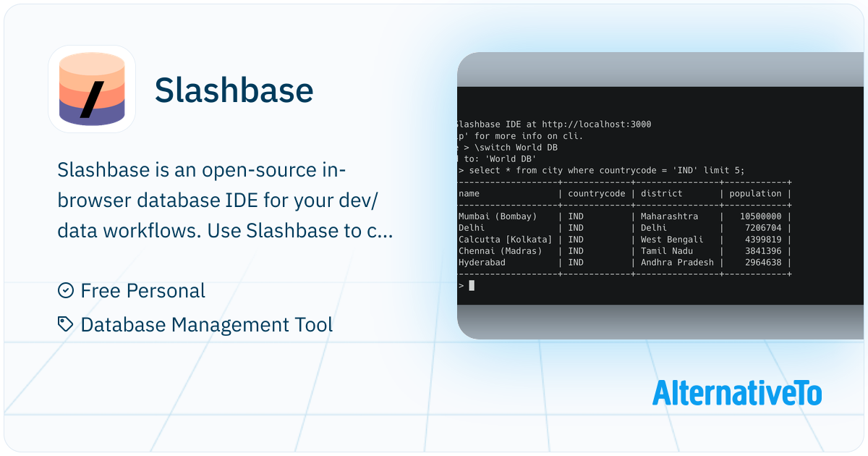
Task: Open the terminal screenshot thumbnail
Action: pos(660,195)
